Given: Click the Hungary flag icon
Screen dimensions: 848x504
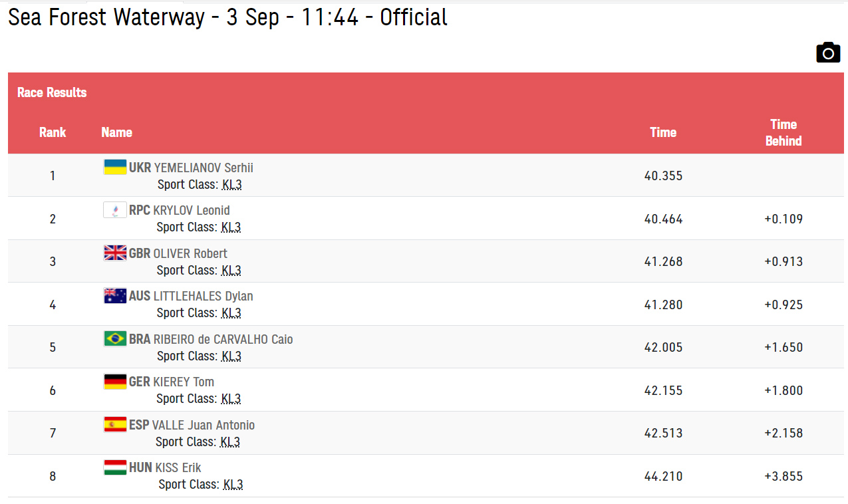Looking at the screenshot, I should (115, 467).
